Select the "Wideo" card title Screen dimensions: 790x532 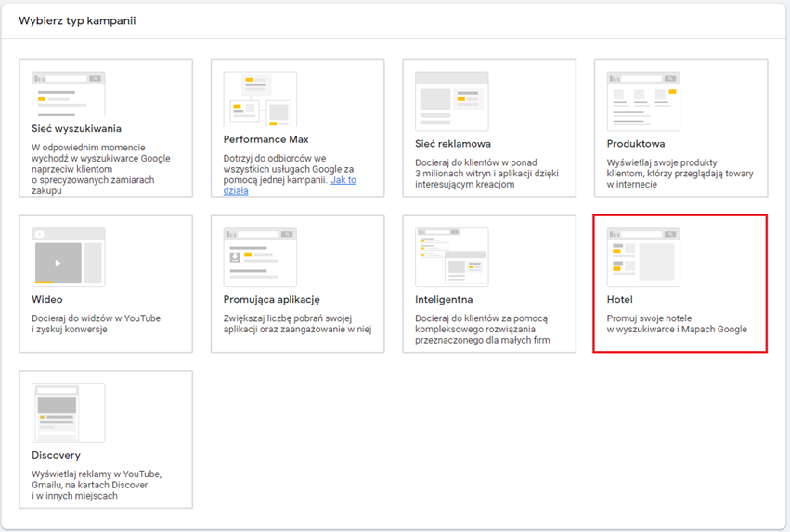47,300
